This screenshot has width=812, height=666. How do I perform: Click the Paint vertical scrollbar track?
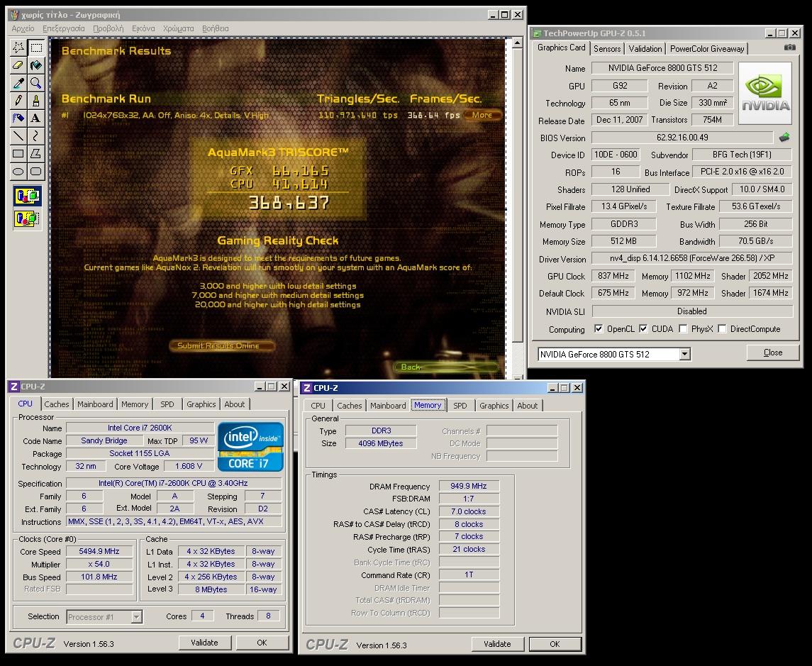click(x=517, y=357)
